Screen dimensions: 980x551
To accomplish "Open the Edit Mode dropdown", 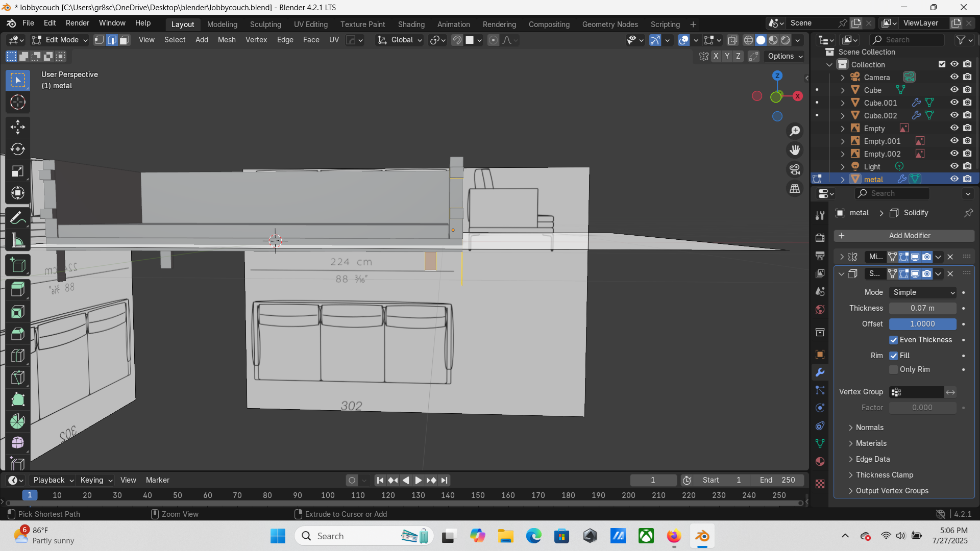I will 60,40.
